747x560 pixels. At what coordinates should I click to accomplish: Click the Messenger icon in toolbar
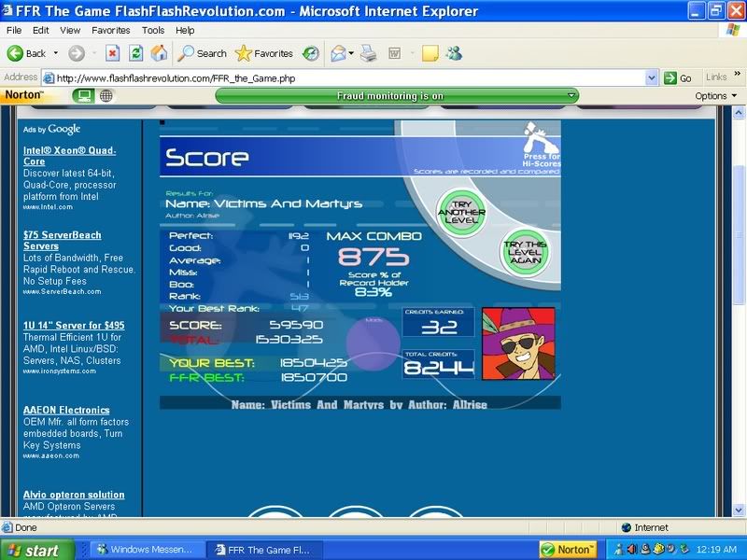454,53
